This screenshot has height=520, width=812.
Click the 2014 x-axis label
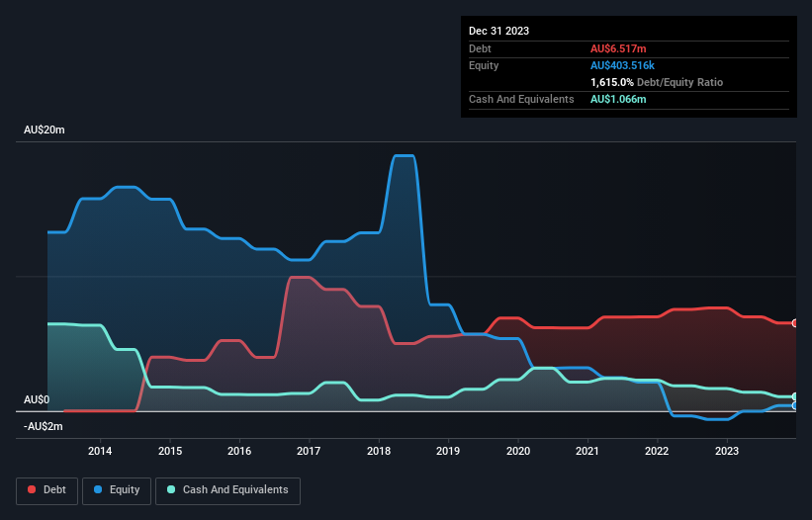pos(100,451)
